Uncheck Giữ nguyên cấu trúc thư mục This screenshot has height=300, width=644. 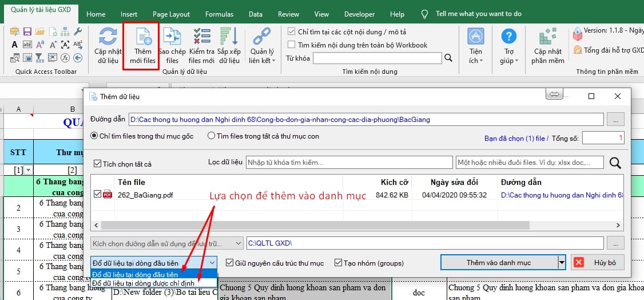tap(230, 263)
